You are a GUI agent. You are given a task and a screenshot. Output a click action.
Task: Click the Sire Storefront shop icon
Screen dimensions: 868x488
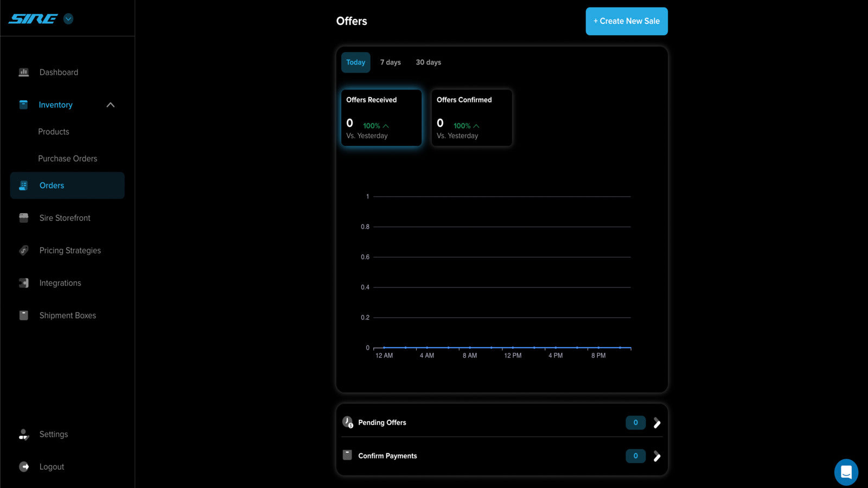point(24,218)
